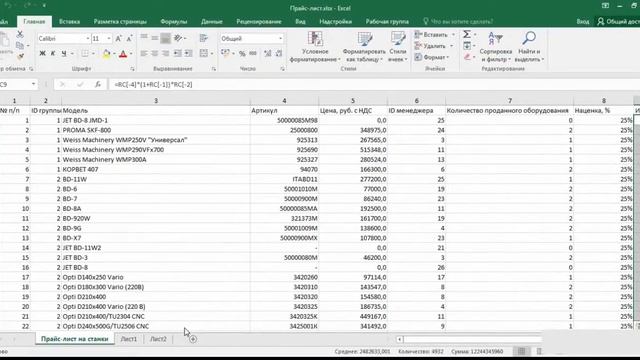Open the Вид ribbon tab
640x360 pixels.
[x=300, y=21]
